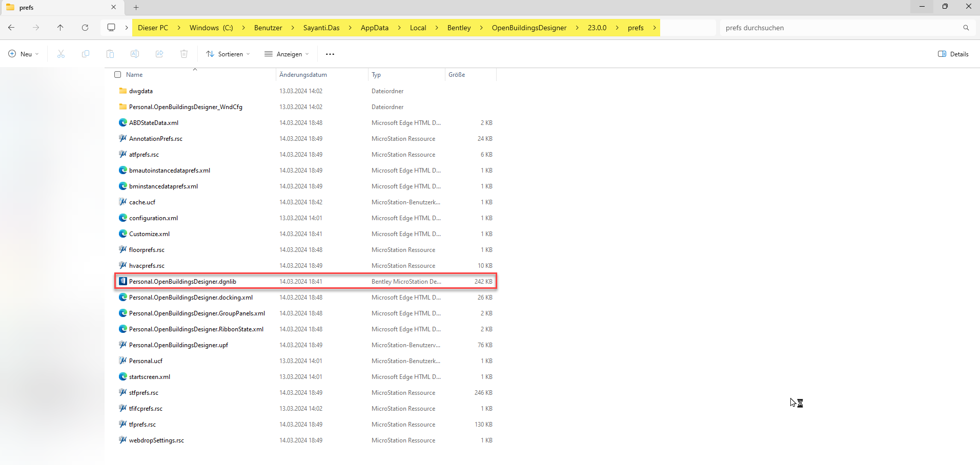Open the Anzeigen dropdown
The image size is (980, 465).
pyautogui.click(x=287, y=54)
